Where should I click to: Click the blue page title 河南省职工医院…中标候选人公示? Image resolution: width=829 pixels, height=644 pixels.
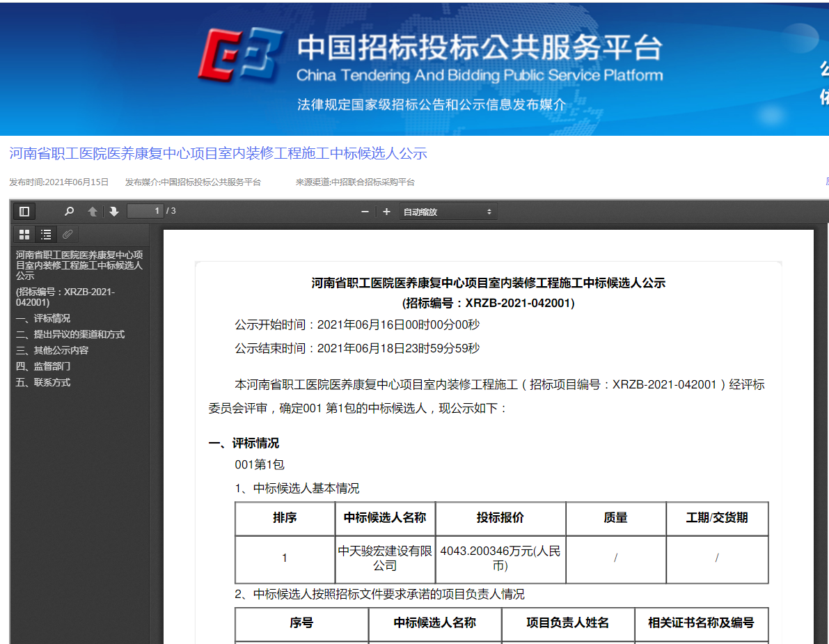pos(218,153)
